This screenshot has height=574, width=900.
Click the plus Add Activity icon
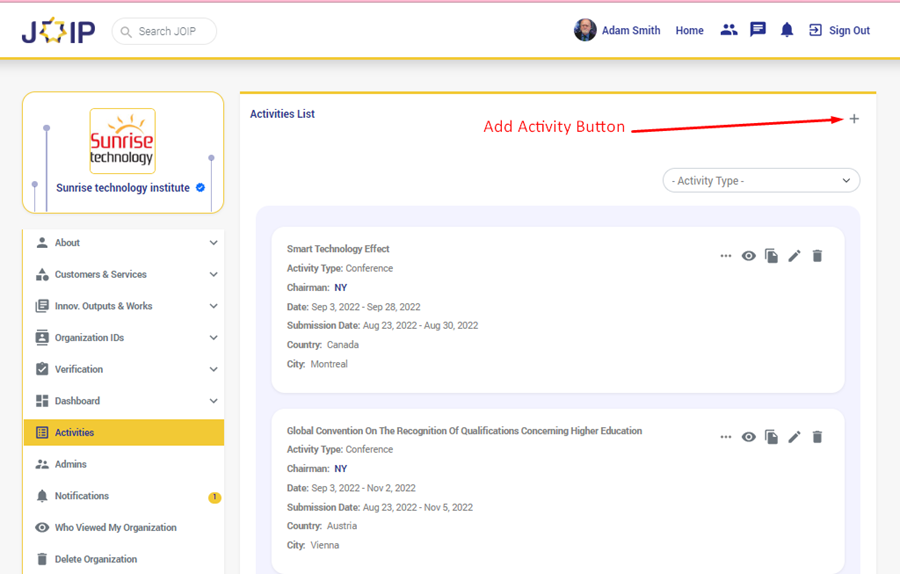tap(854, 119)
